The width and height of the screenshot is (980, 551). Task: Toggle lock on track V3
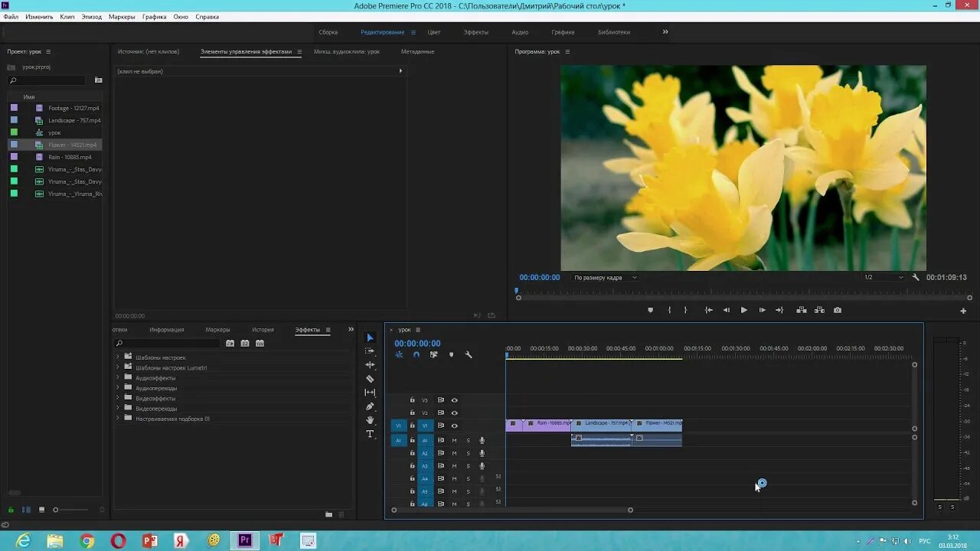tap(412, 400)
